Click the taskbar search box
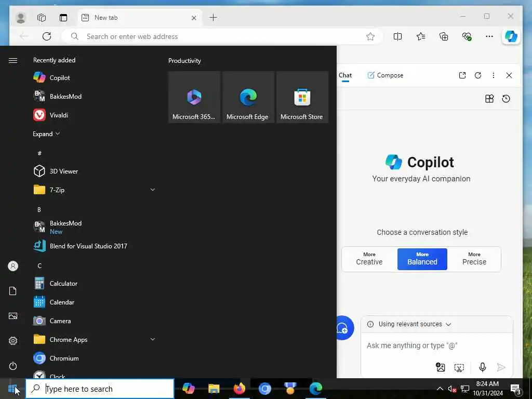 click(x=100, y=389)
